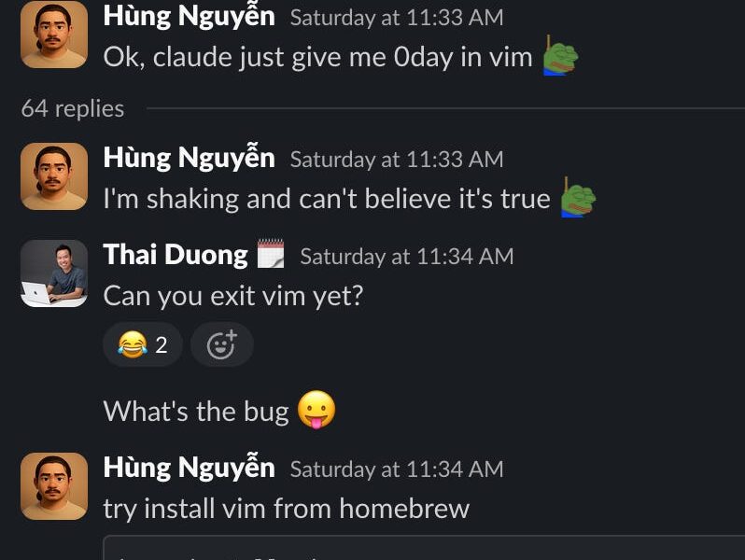
Task: Click the Pepe emoji after '0day in vim'
Action: click(561, 56)
